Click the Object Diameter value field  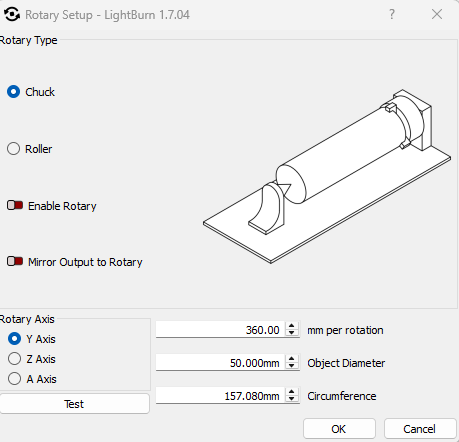coord(221,363)
